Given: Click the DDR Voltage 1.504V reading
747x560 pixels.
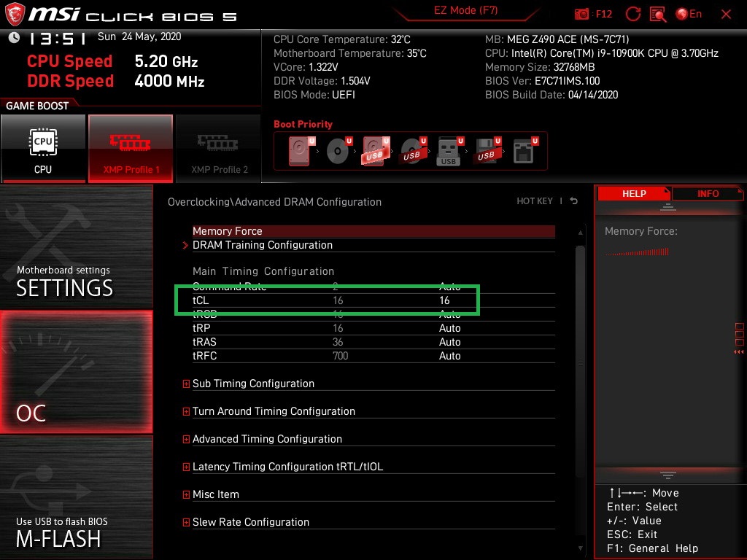Looking at the screenshot, I should click(x=322, y=81).
